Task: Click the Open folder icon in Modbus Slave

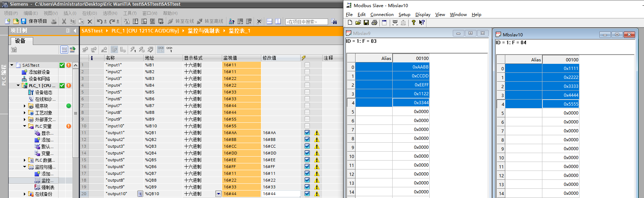Action: coord(358,22)
